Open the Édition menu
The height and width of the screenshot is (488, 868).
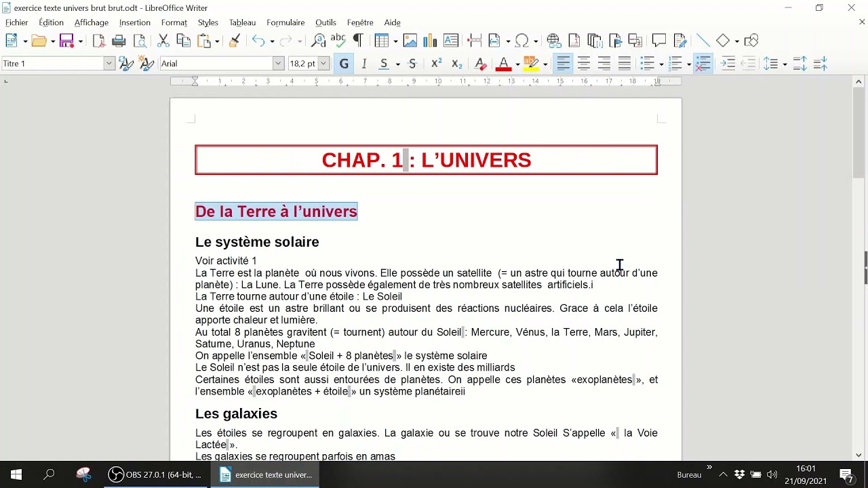pos(52,22)
